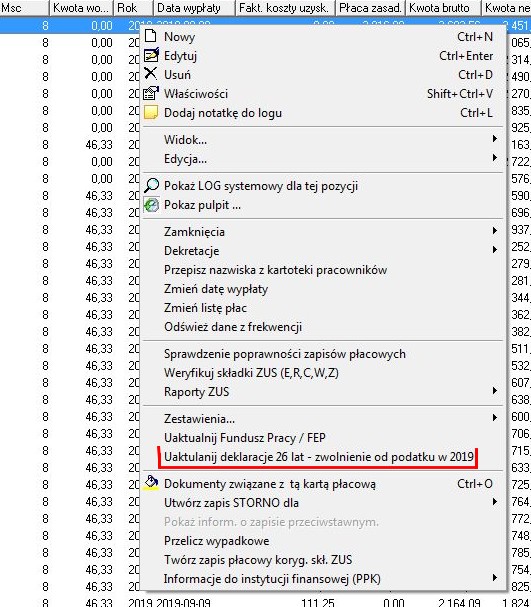Open the Zestawienia submenu arrow

(x=495, y=418)
